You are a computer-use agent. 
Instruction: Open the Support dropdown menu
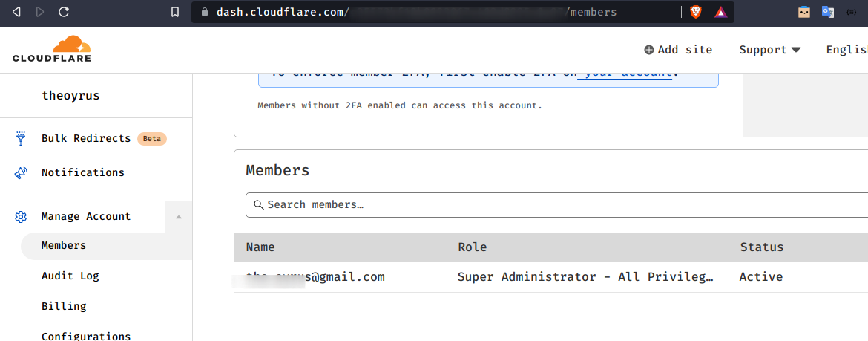click(x=769, y=50)
